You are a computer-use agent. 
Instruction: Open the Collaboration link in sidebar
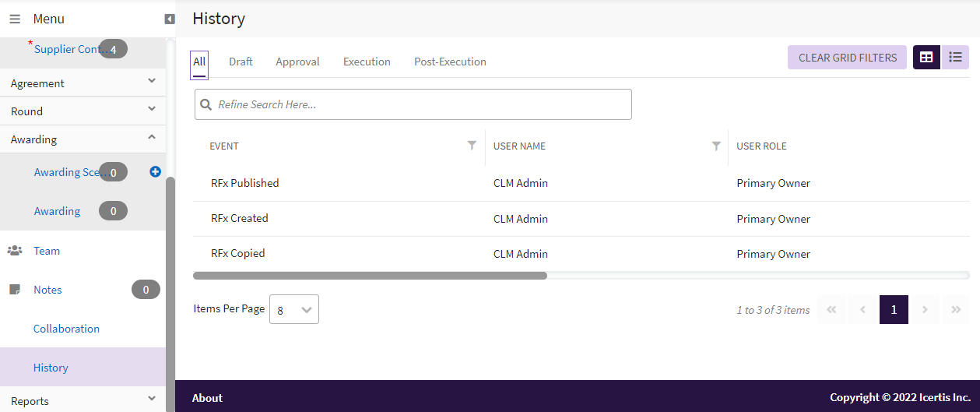click(x=66, y=329)
